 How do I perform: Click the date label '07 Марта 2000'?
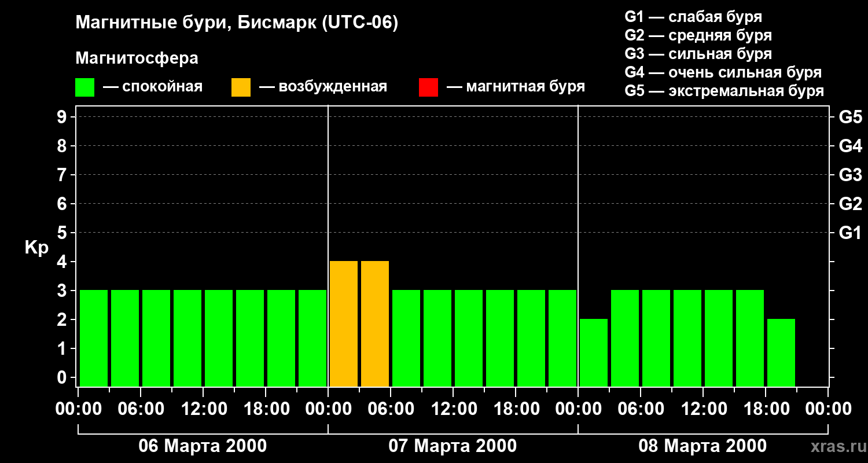(453, 446)
